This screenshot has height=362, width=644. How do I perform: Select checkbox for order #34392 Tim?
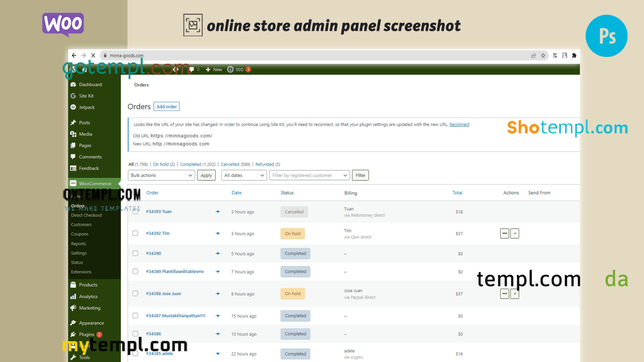tap(135, 233)
